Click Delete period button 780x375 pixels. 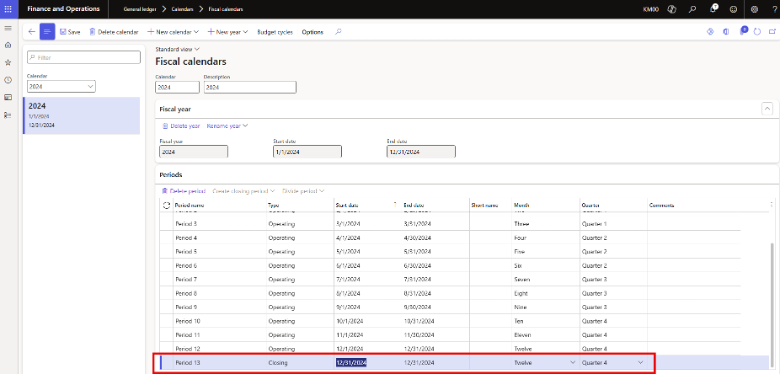[x=184, y=191]
